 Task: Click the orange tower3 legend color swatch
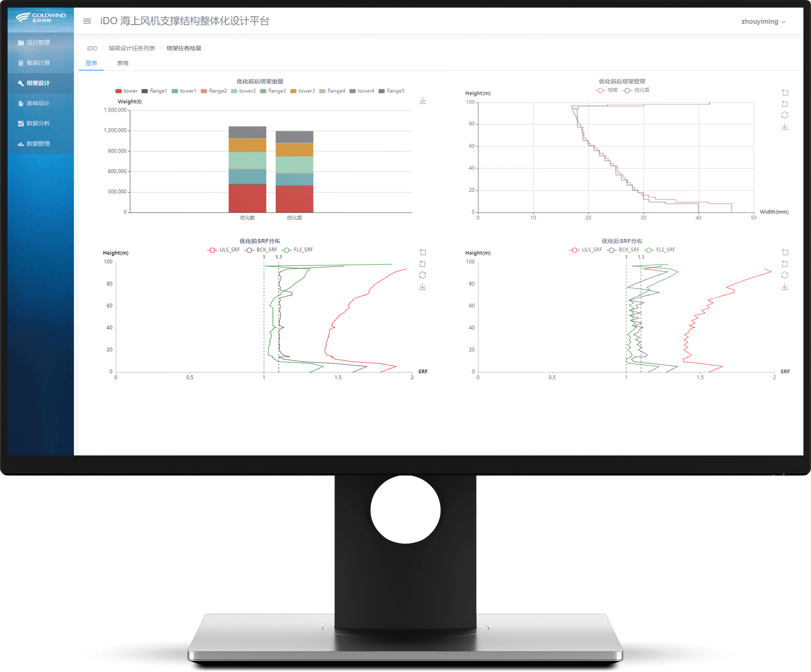pos(294,91)
